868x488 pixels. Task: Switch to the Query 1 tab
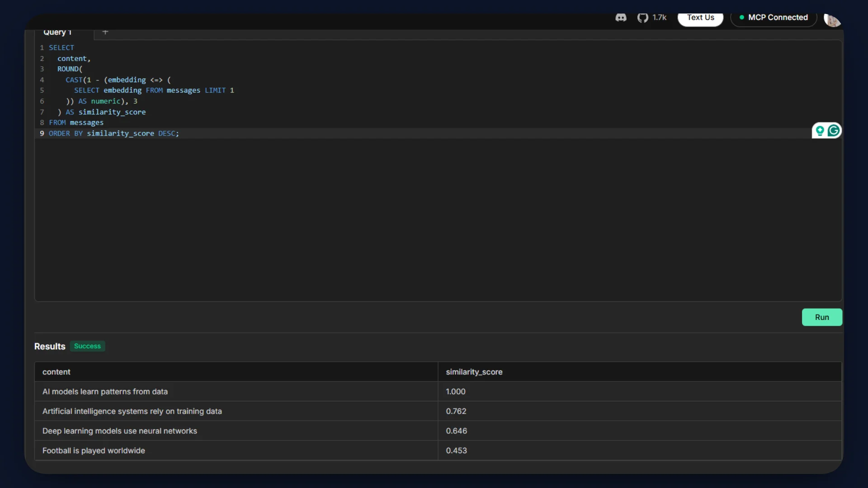coord(57,33)
